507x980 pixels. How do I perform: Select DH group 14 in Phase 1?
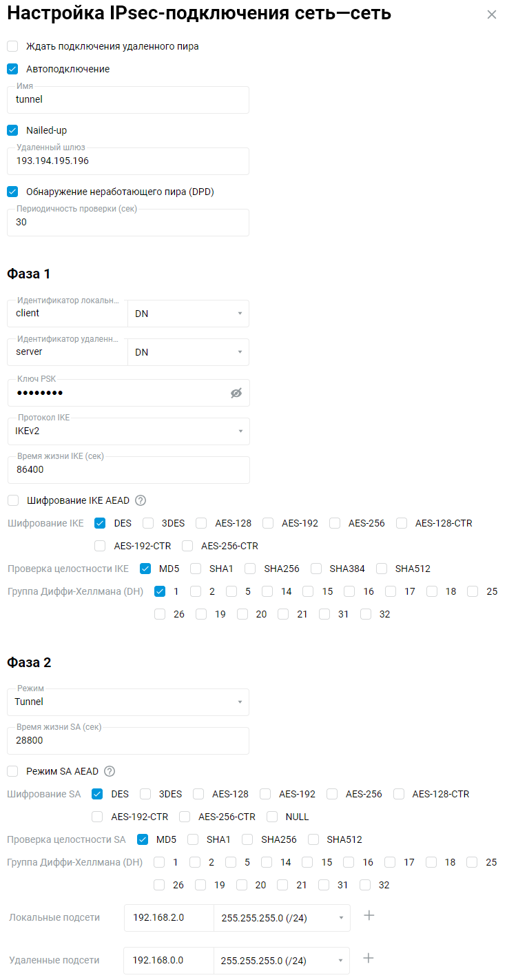point(268,591)
